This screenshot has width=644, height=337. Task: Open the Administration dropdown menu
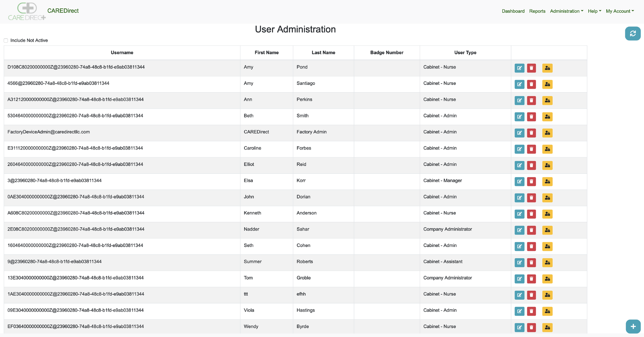tap(566, 11)
